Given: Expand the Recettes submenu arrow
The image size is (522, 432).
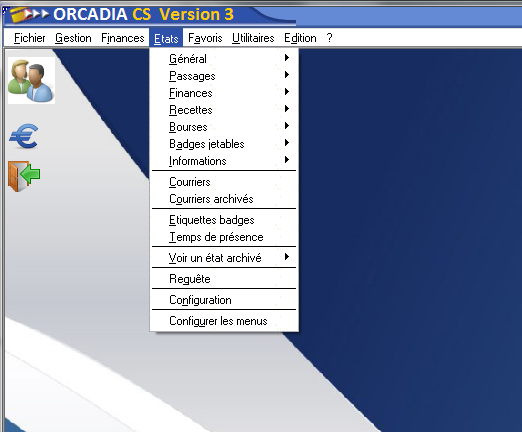Looking at the screenshot, I should pos(287,109).
